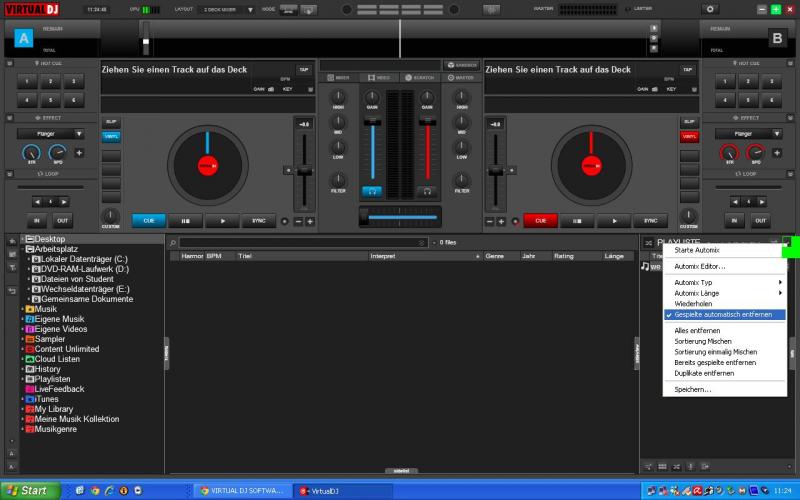Click the deck A pitch fader handle
800x500 pixels.
(305, 172)
